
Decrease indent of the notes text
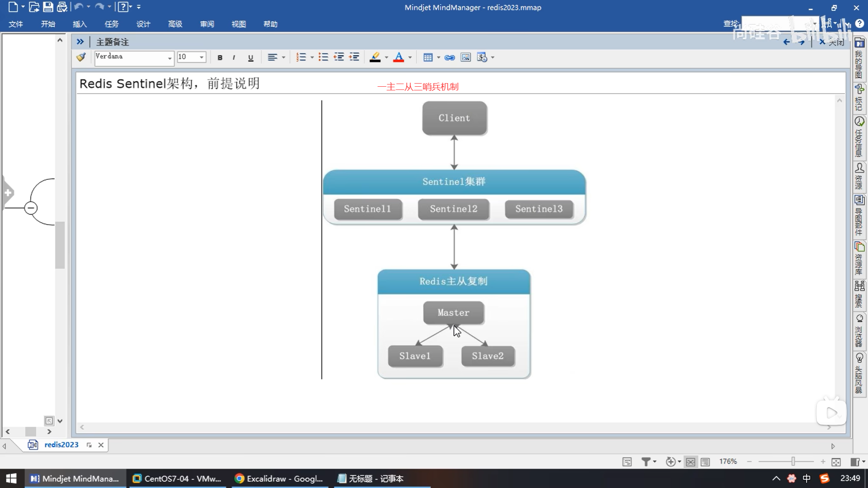pos(339,57)
